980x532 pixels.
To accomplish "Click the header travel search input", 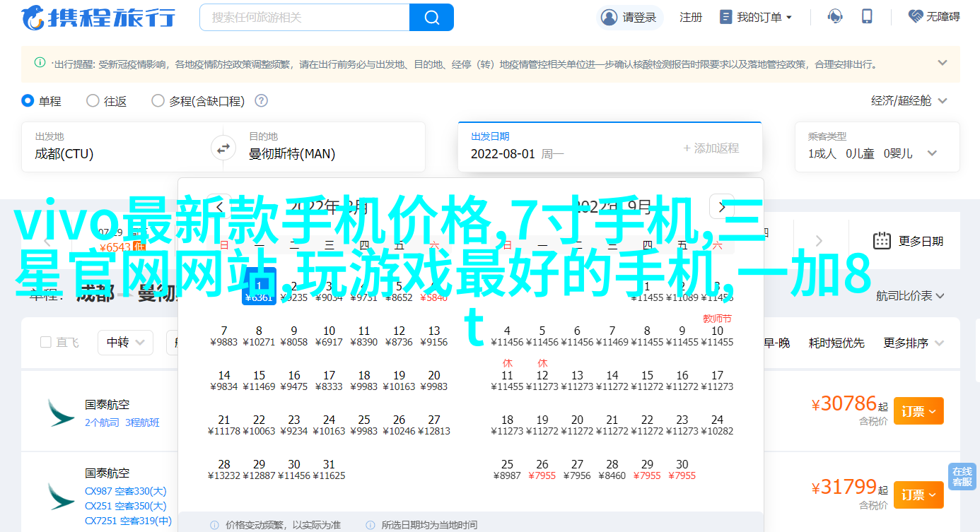I will pyautogui.click(x=305, y=17).
